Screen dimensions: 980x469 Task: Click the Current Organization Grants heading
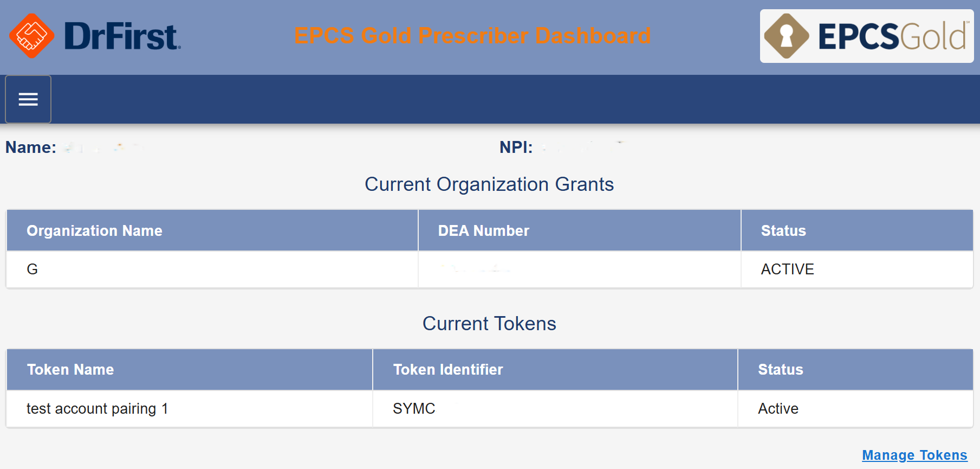point(489,184)
